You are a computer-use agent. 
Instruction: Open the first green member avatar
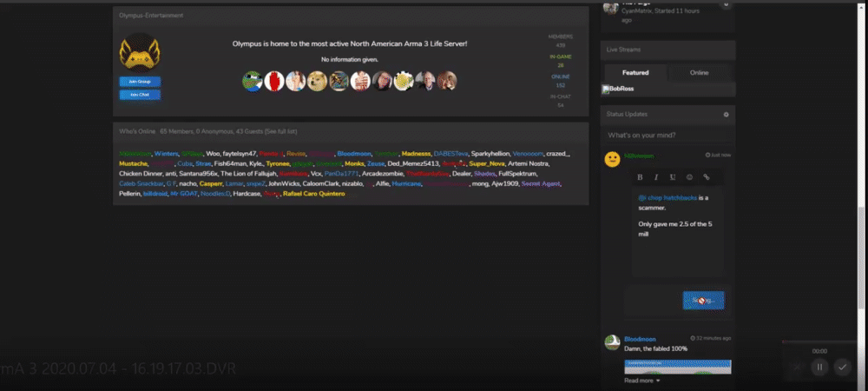tap(253, 82)
